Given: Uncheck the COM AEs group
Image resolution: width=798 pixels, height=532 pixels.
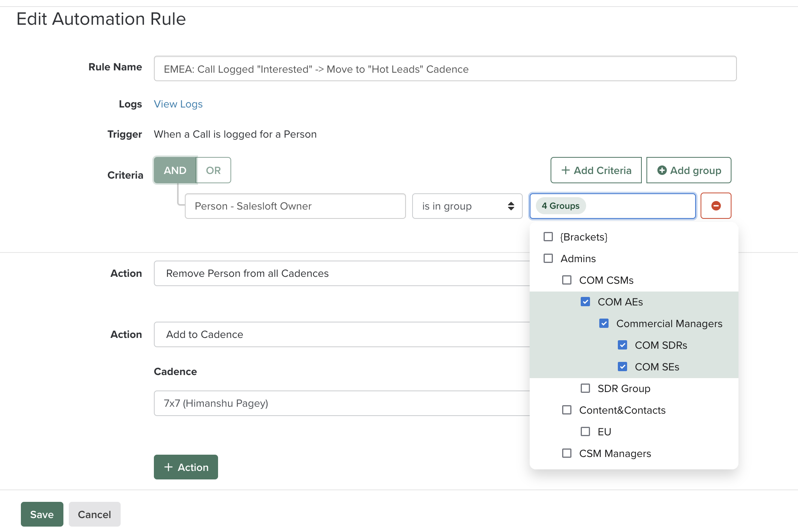Looking at the screenshot, I should pos(585,302).
